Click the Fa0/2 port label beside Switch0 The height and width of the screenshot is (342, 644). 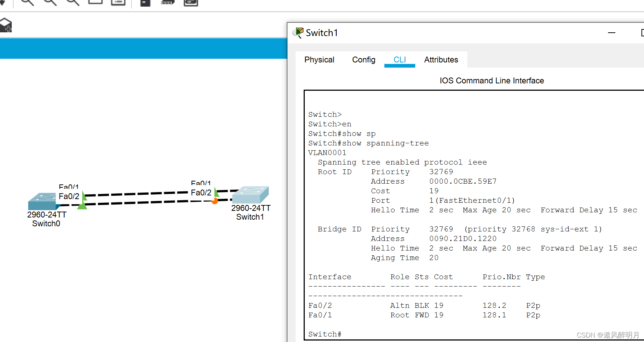(69, 197)
